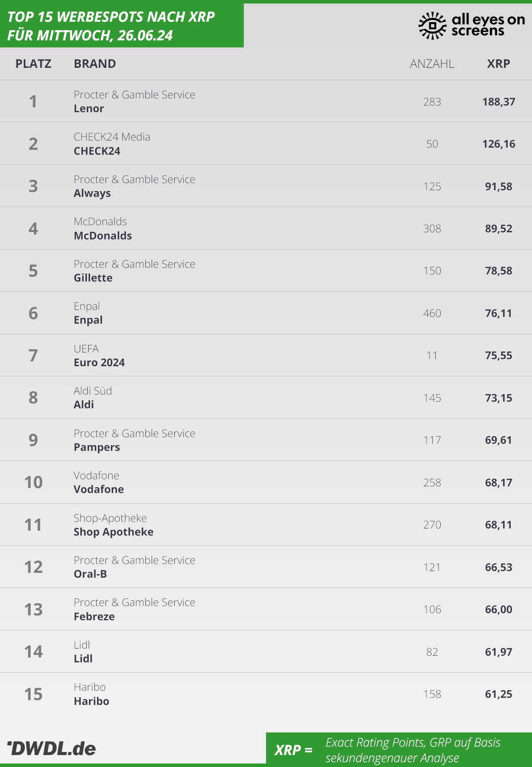Click the Gillette brand name

[93, 278]
